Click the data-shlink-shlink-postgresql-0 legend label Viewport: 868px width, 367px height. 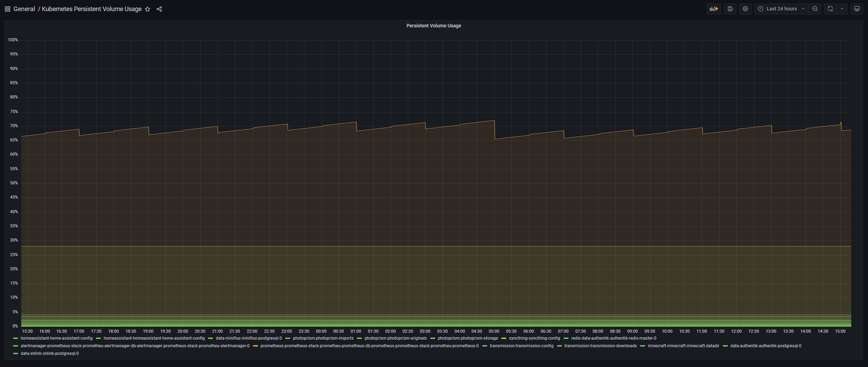(50, 353)
